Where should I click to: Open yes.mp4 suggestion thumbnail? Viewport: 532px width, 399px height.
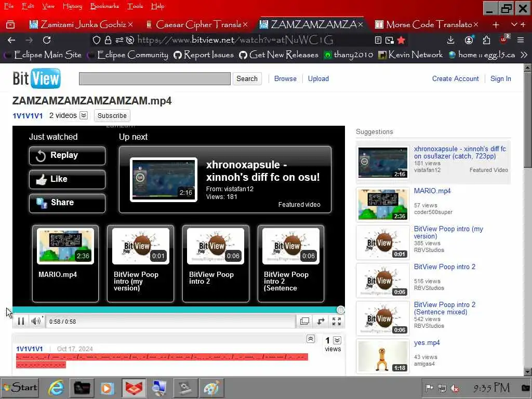pyautogui.click(x=383, y=356)
